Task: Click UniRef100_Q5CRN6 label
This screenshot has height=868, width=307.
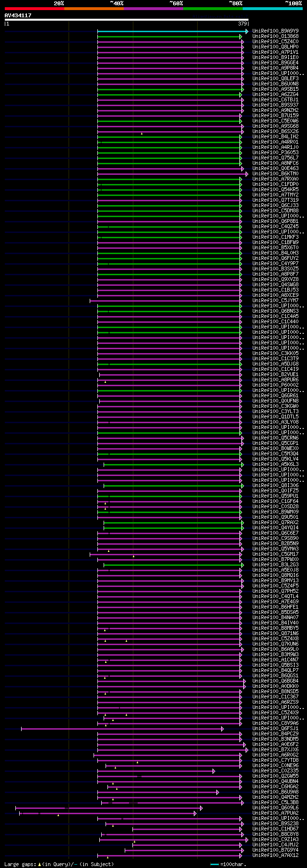Action: coord(276,438)
